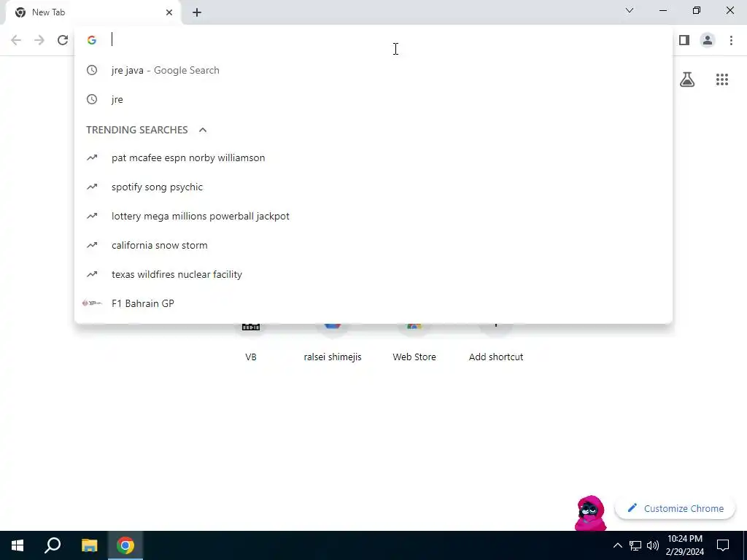747x560 pixels.
Task: Select the 'F1 Bahrain GP' suggestion
Action: point(373,303)
